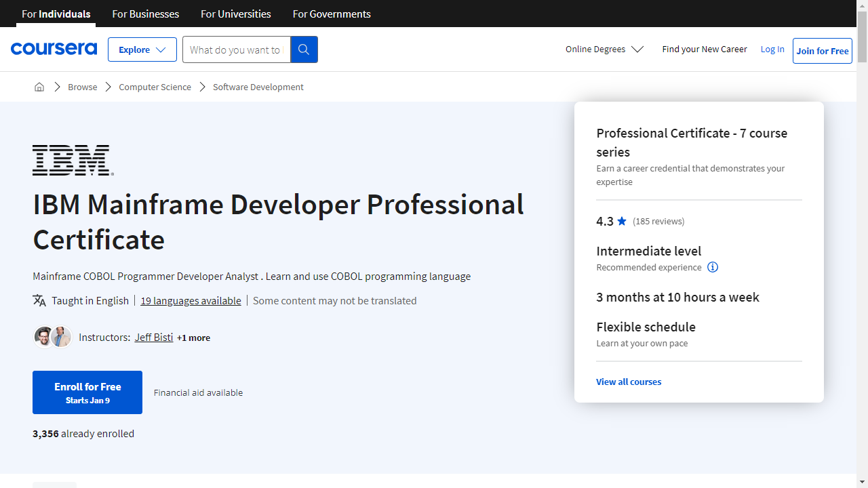The height and width of the screenshot is (488, 868).
Task: Open Find your New Career link
Action: [x=705, y=49]
